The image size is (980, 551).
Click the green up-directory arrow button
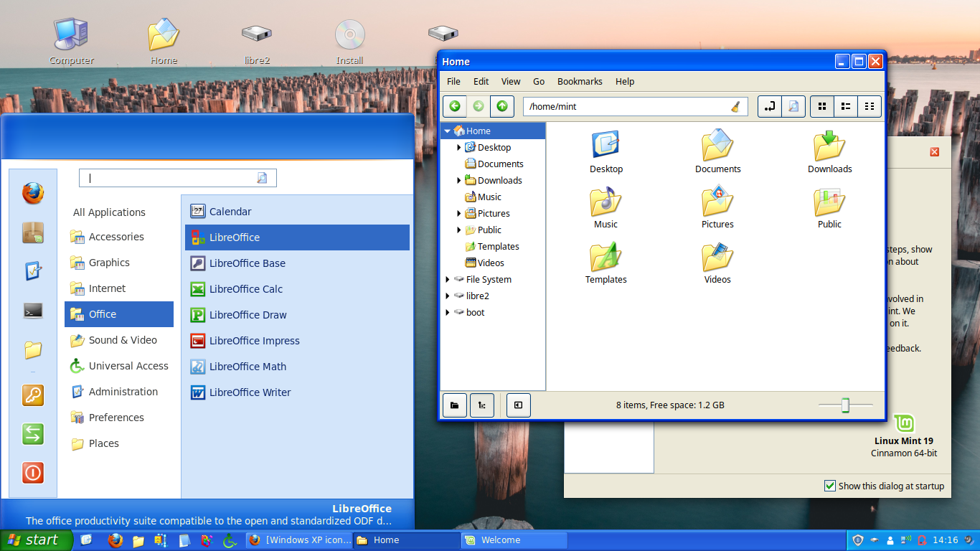point(502,106)
